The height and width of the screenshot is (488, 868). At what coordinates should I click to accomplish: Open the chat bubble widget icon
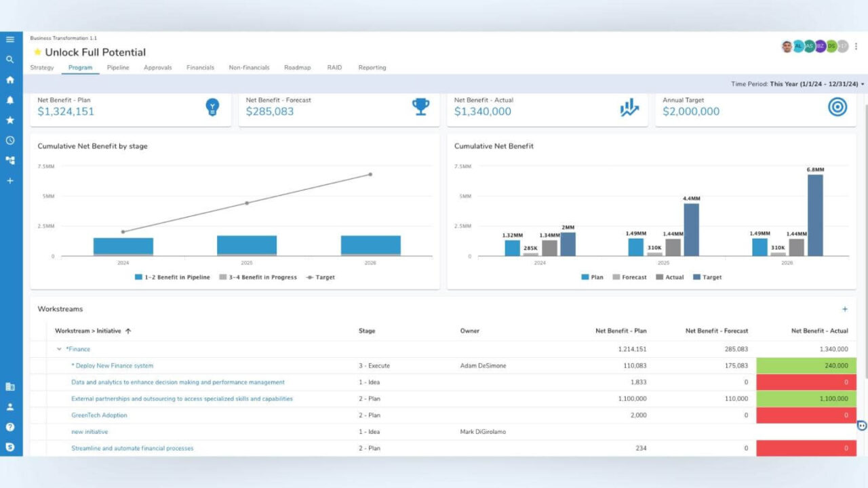(862, 426)
